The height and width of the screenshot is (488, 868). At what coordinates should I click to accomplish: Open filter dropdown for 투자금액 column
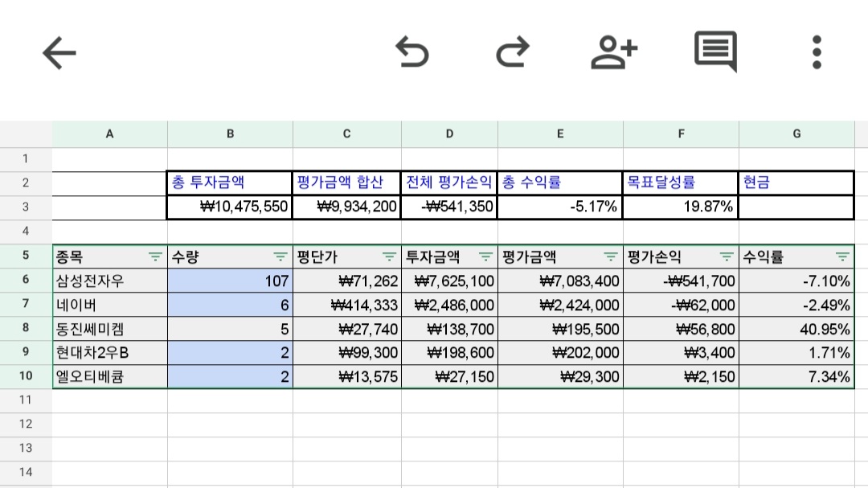tap(485, 256)
